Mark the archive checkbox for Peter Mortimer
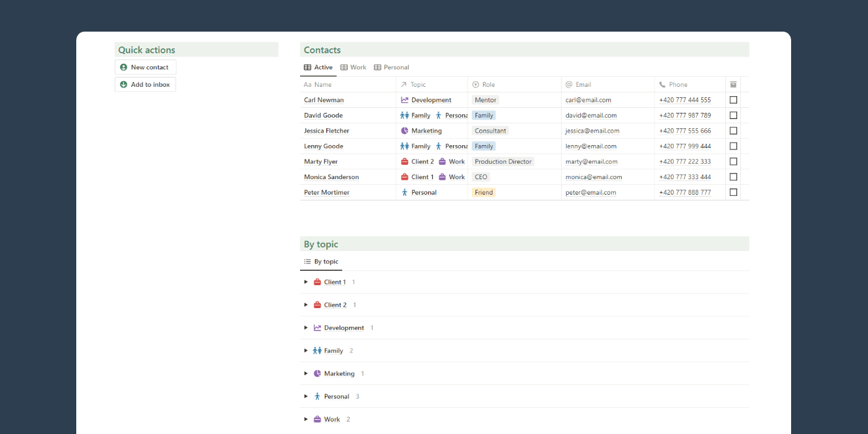Screen dimensions: 868x434 point(733,192)
